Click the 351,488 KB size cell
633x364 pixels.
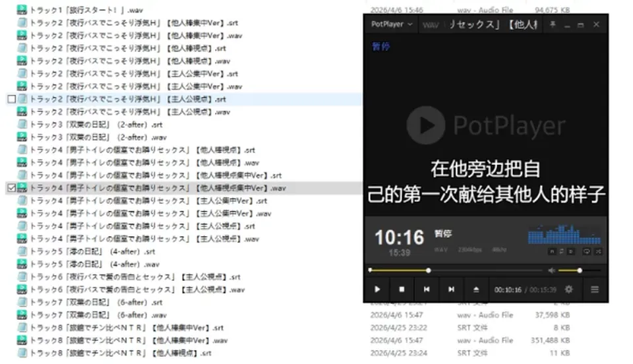pyautogui.click(x=550, y=340)
